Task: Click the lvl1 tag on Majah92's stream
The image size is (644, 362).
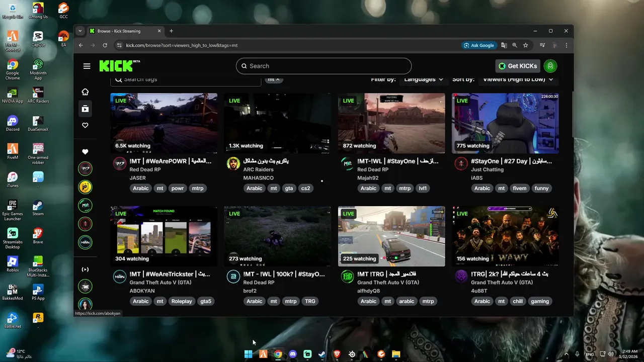Action: (423, 188)
